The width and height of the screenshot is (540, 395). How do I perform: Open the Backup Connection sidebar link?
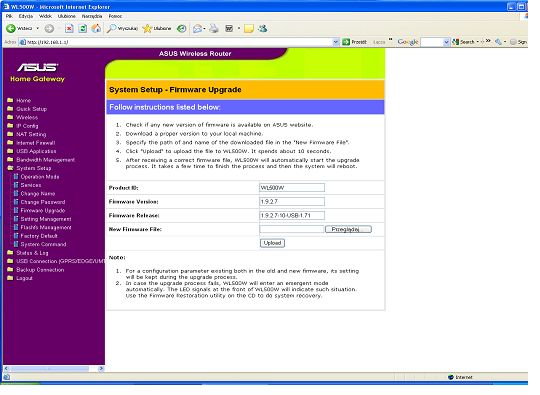click(x=40, y=270)
